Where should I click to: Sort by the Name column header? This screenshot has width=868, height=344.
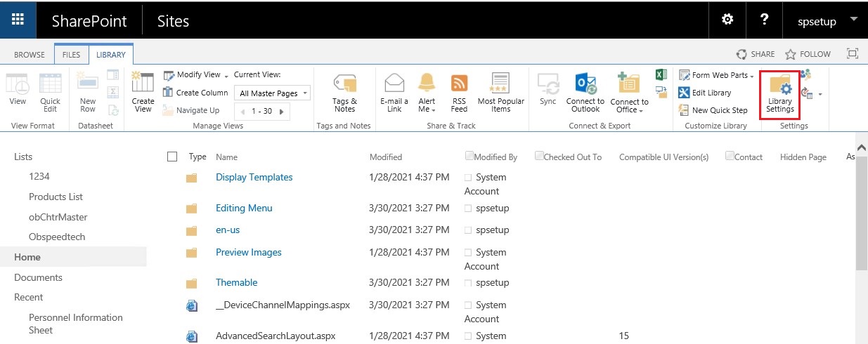(x=227, y=157)
